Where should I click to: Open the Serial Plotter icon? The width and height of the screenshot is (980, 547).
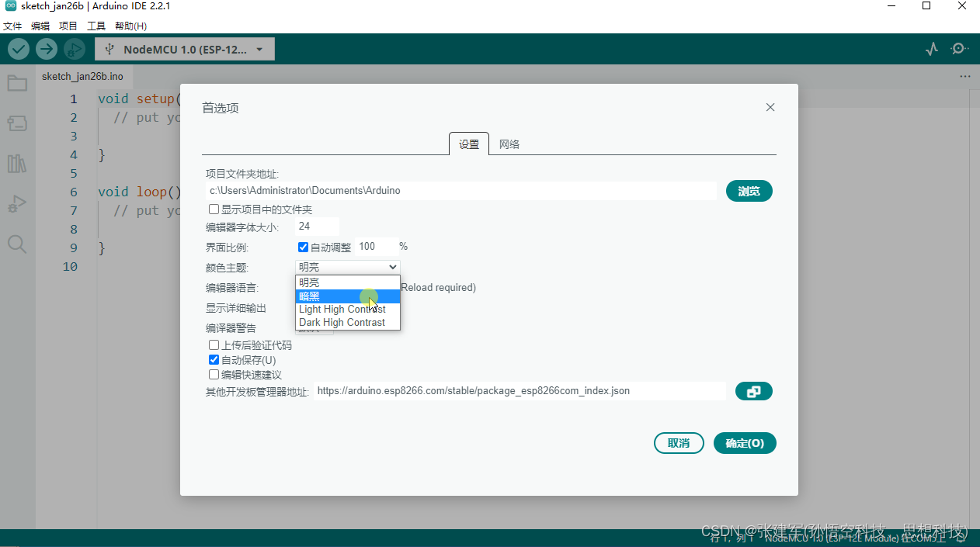(932, 49)
